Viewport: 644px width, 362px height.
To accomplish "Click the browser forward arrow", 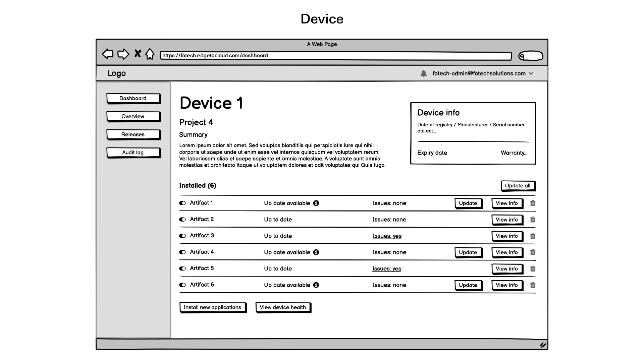I will 123,54.
